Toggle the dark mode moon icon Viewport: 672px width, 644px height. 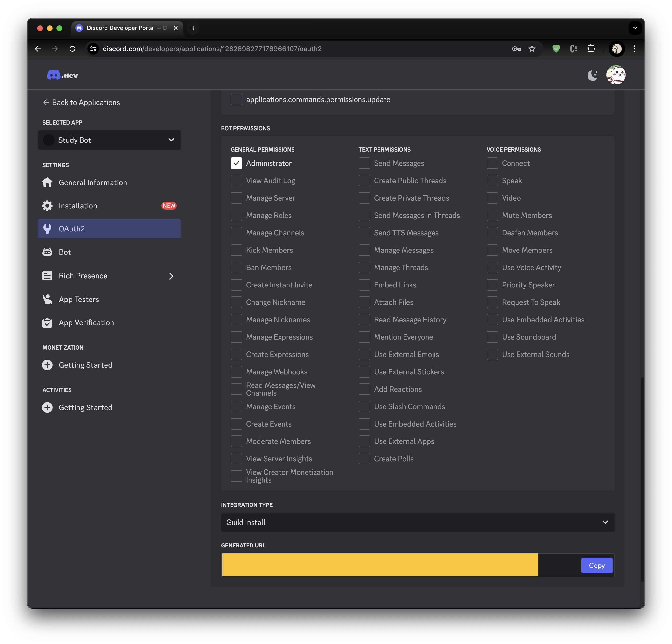tap(592, 75)
